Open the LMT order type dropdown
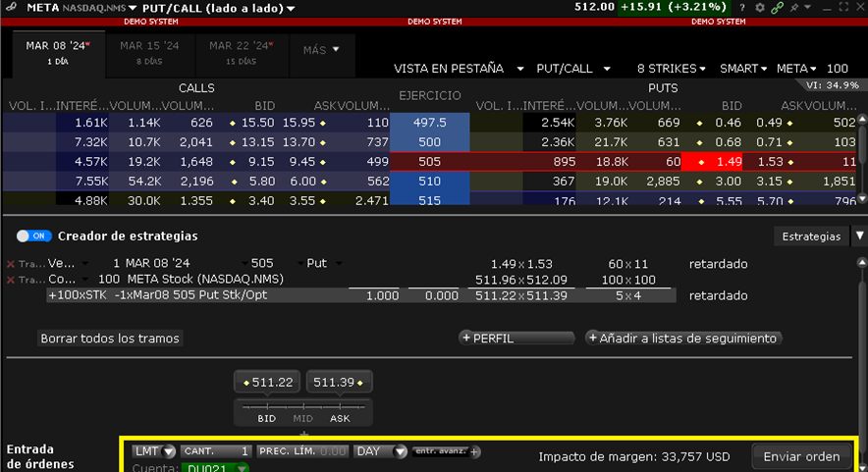 point(155,452)
